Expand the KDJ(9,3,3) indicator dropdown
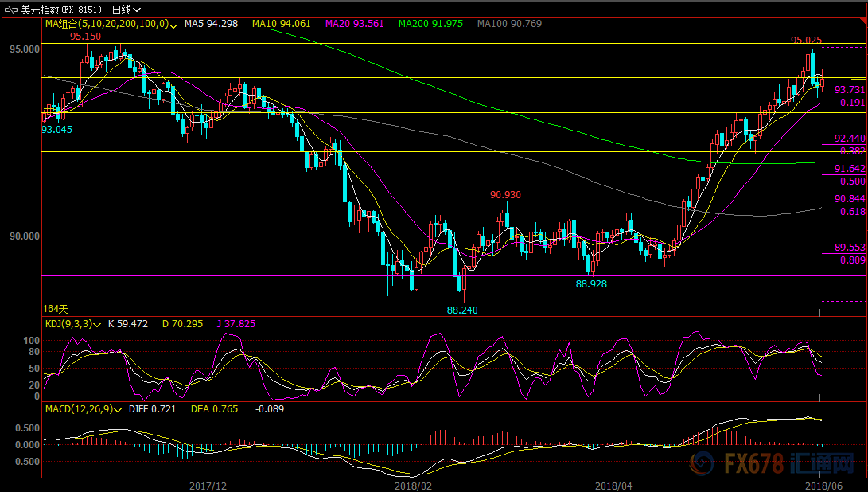The width and height of the screenshot is (868, 492). coord(98,324)
